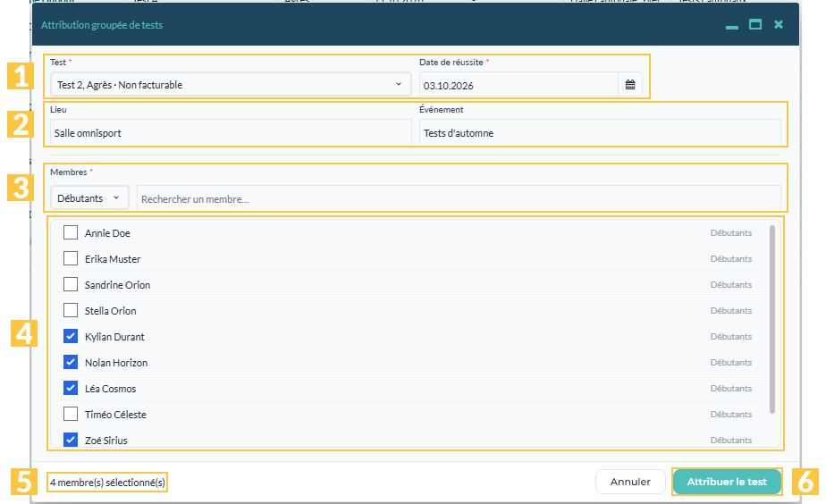Click the name Kylian Durant

tap(114, 337)
